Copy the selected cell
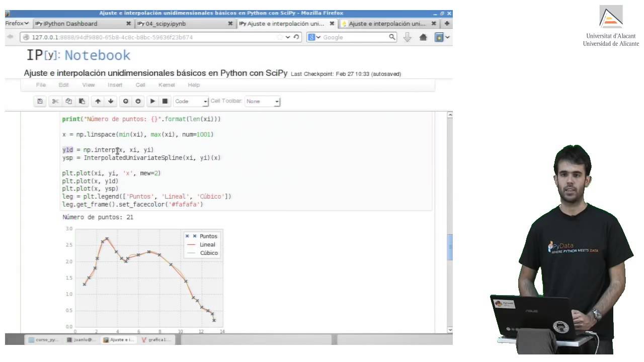 coord(69,101)
